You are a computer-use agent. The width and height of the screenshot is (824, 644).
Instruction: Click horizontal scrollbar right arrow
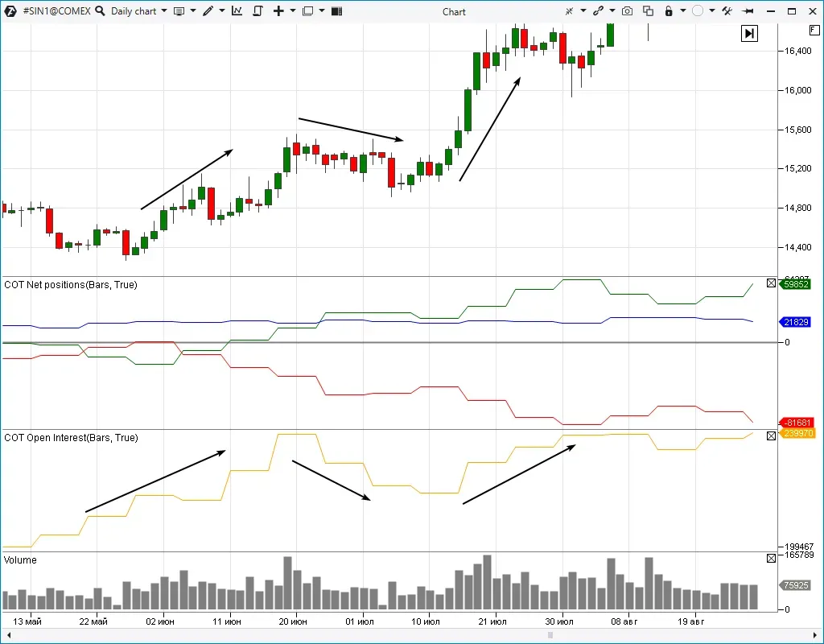(815, 635)
